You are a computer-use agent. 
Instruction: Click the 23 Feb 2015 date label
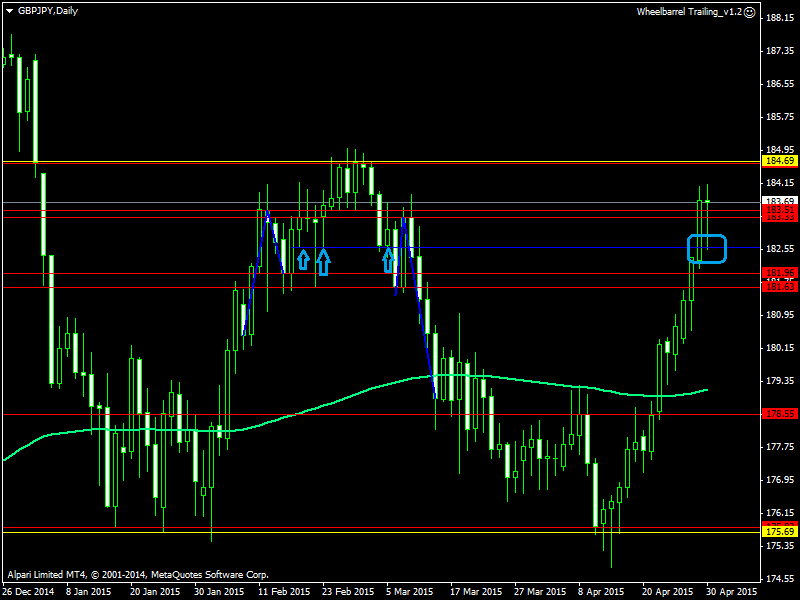(348, 592)
